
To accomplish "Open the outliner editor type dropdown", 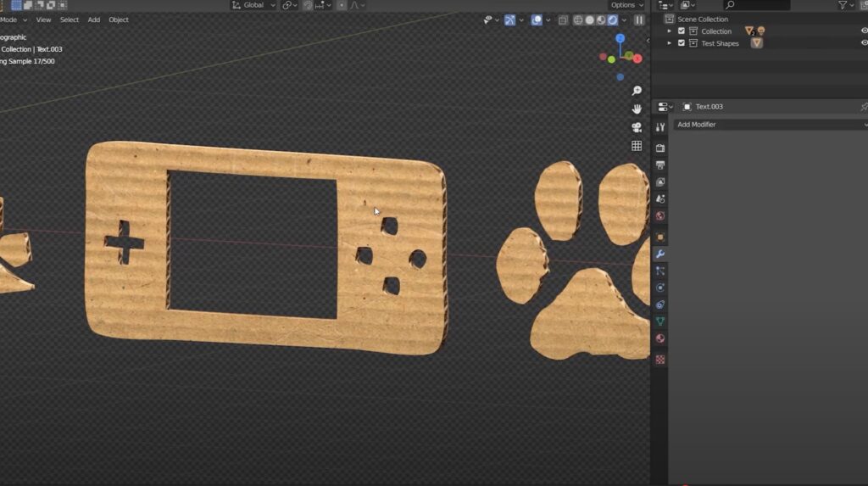I will pyautogui.click(x=666, y=5).
